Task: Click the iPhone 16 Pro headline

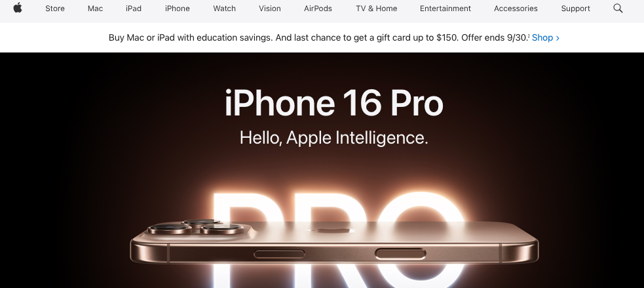Action: click(x=334, y=103)
